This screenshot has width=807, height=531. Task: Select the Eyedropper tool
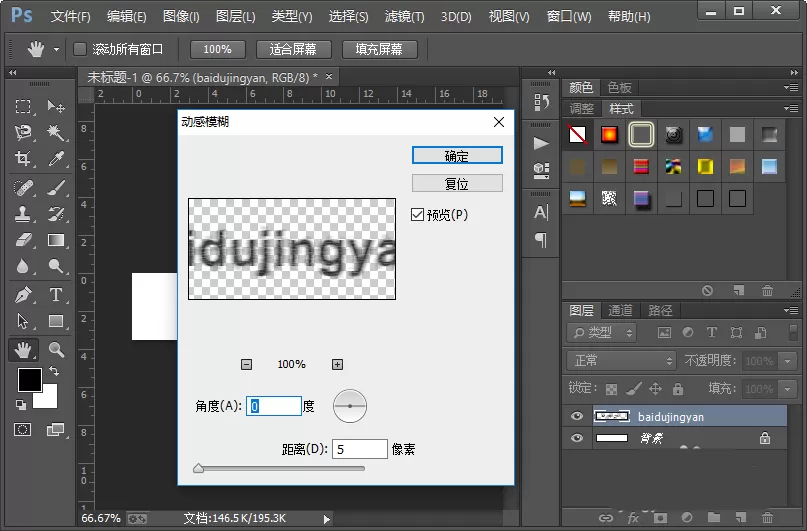click(56, 158)
